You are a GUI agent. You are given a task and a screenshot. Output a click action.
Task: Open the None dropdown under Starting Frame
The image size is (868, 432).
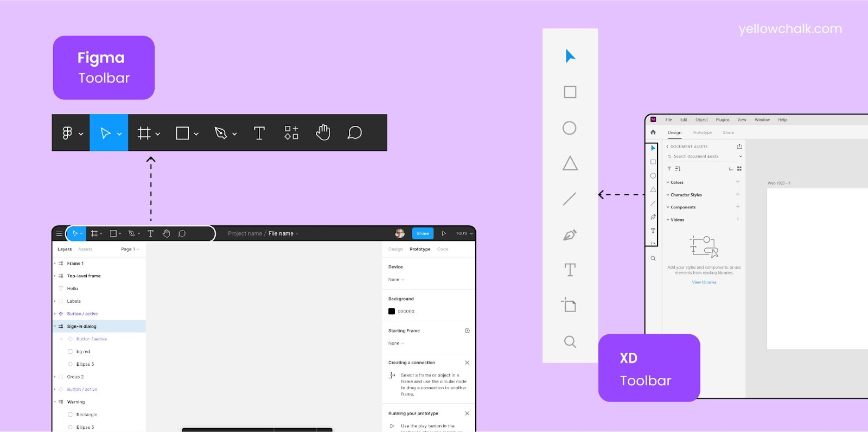pos(396,343)
